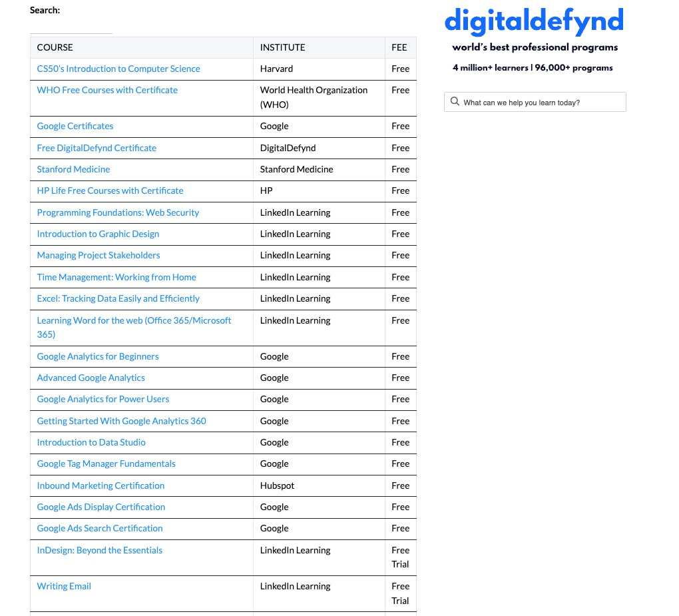Click the magnifier icon in search box
This screenshot has width=679, height=616.
coord(455,102)
